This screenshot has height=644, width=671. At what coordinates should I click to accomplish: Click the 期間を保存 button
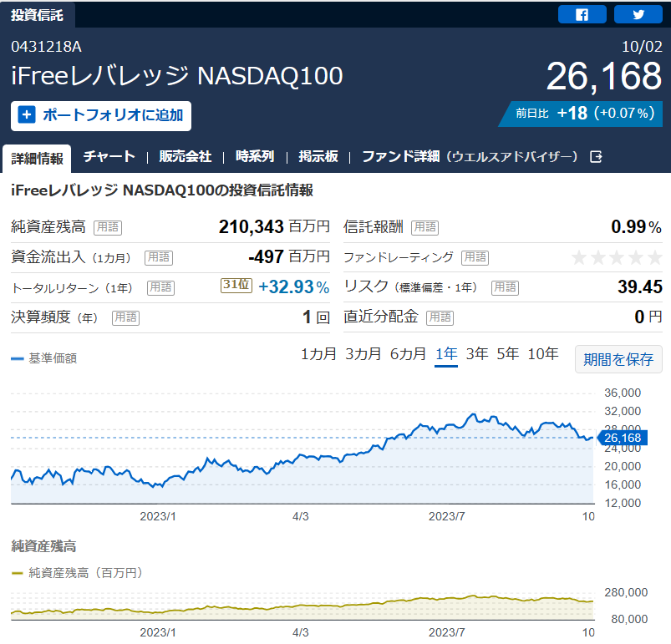pos(618,359)
